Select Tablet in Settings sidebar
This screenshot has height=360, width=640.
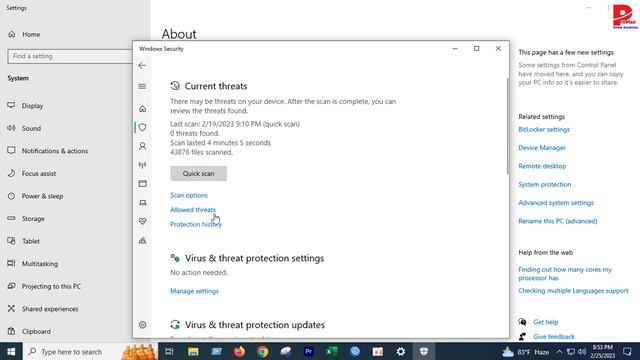click(x=23, y=241)
